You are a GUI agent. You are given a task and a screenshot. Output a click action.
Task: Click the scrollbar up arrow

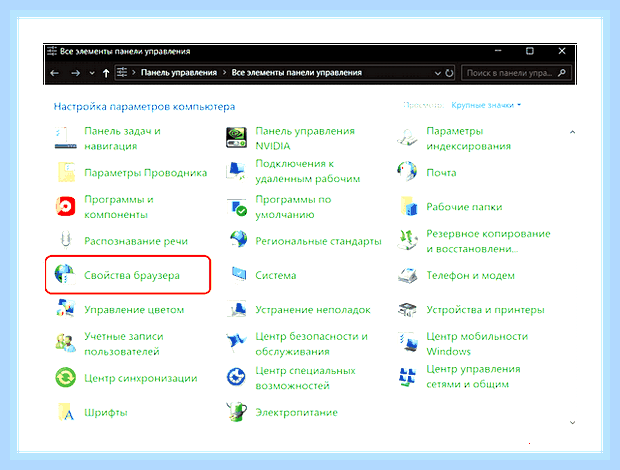pyautogui.click(x=572, y=132)
